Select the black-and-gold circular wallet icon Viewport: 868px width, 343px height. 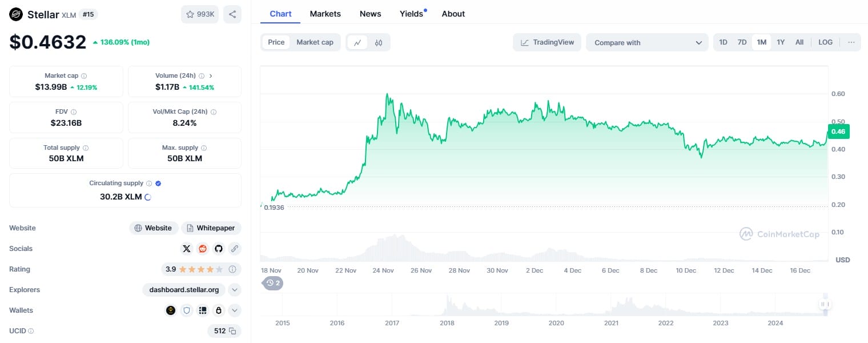[x=171, y=310]
